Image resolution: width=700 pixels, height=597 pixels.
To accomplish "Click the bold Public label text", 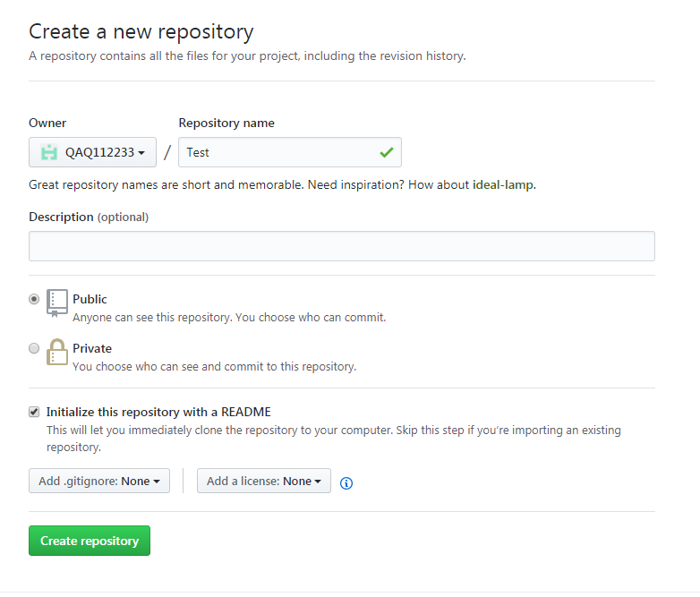I will pos(90,299).
